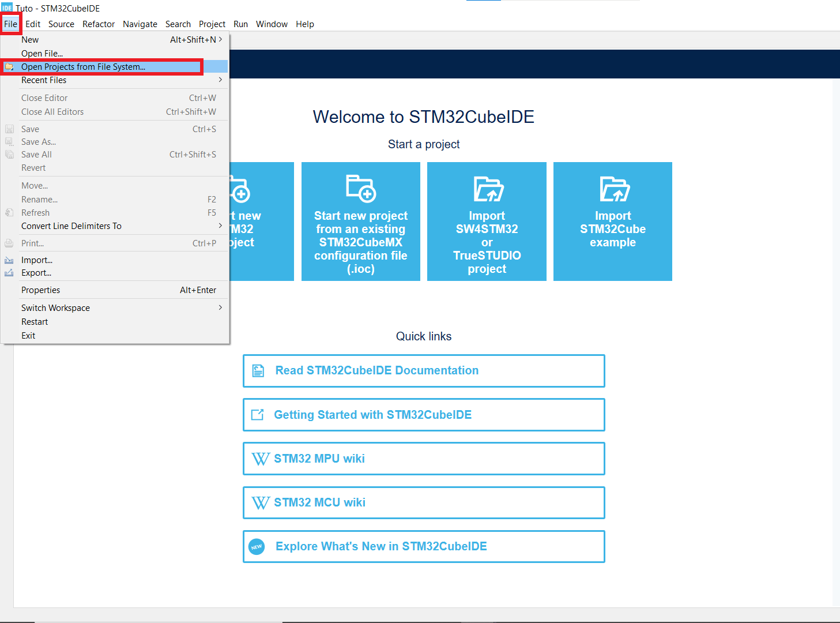The width and height of the screenshot is (840, 623).
Task: Click the File menu
Action: coord(10,24)
